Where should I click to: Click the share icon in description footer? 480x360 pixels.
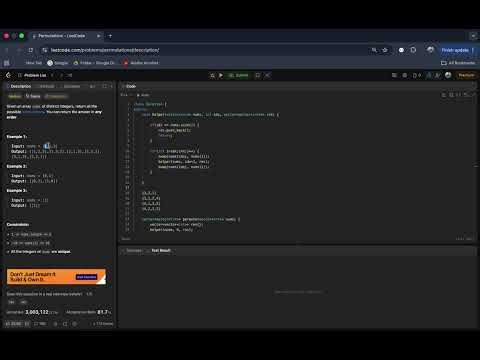pos(65,324)
